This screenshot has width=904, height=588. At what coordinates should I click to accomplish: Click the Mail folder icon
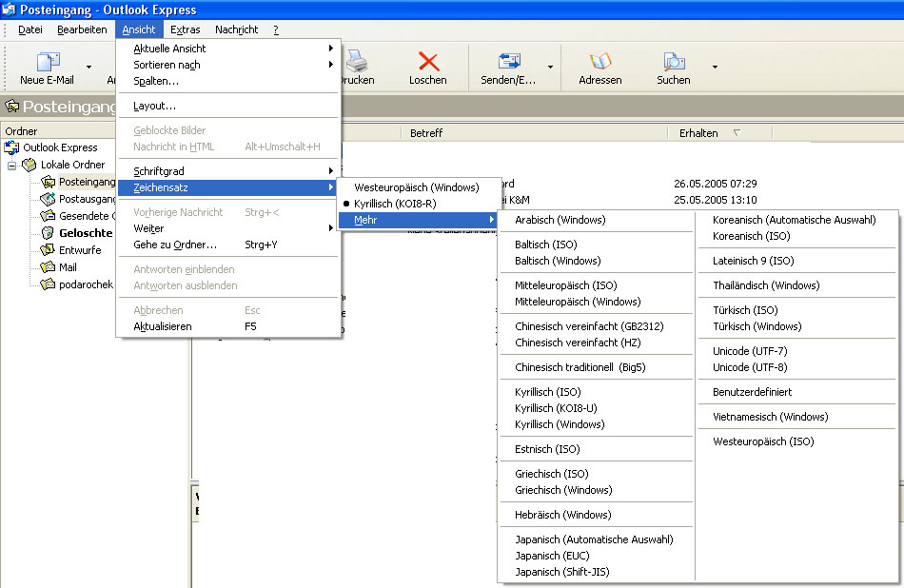point(48,267)
